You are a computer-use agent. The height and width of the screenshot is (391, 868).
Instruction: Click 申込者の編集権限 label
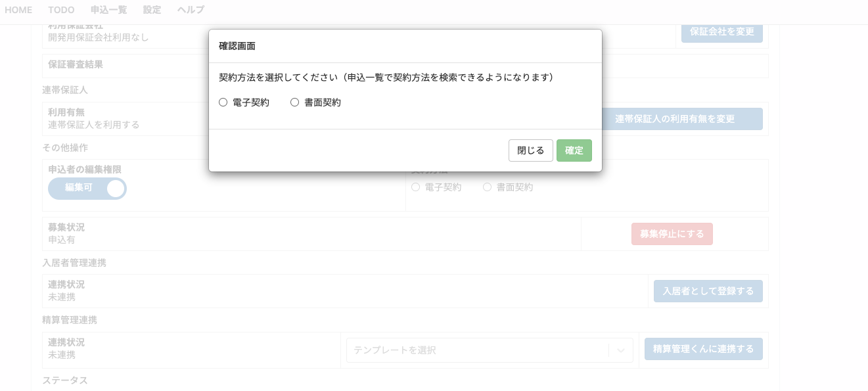pyautogui.click(x=85, y=170)
